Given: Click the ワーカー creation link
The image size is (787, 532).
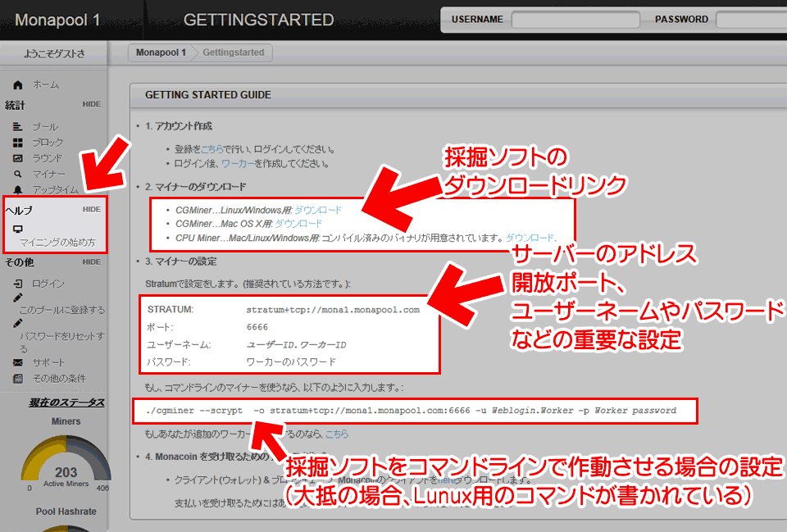Looking at the screenshot, I should [x=238, y=164].
